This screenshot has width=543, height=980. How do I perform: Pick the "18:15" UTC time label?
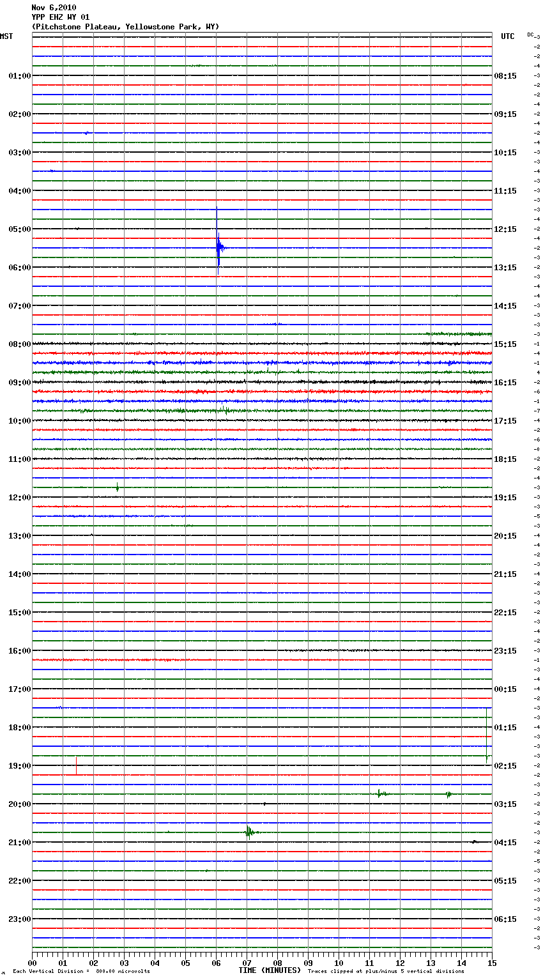tap(505, 459)
